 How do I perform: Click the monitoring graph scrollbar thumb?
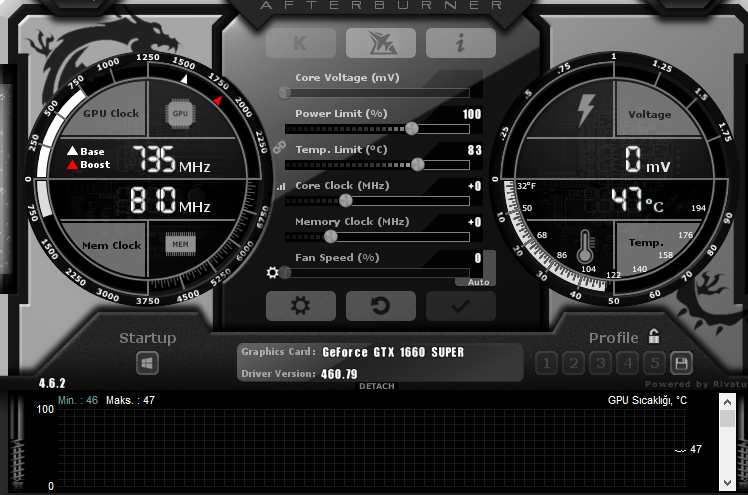tap(727, 419)
